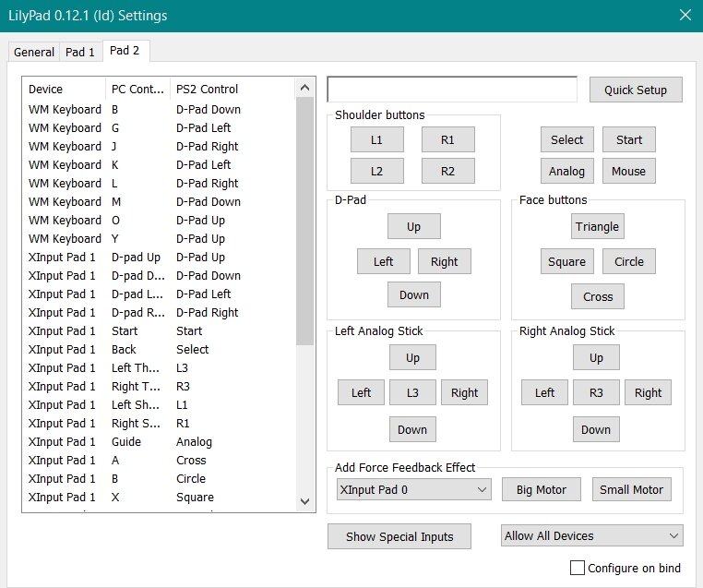Click the bindings list scrollbar thumb
The width and height of the screenshot is (703, 588).
[304, 222]
